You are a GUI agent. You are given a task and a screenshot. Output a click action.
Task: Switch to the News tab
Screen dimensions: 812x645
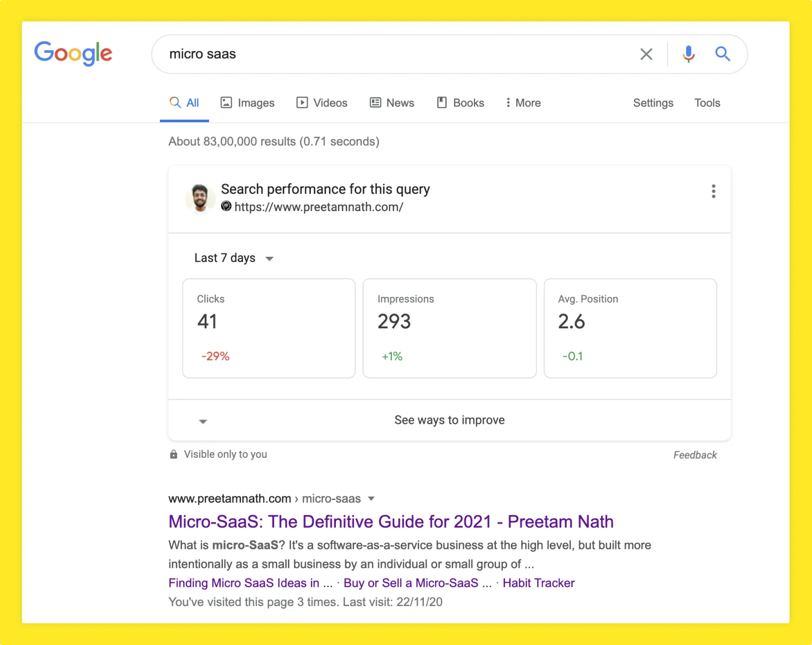click(x=392, y=103)
